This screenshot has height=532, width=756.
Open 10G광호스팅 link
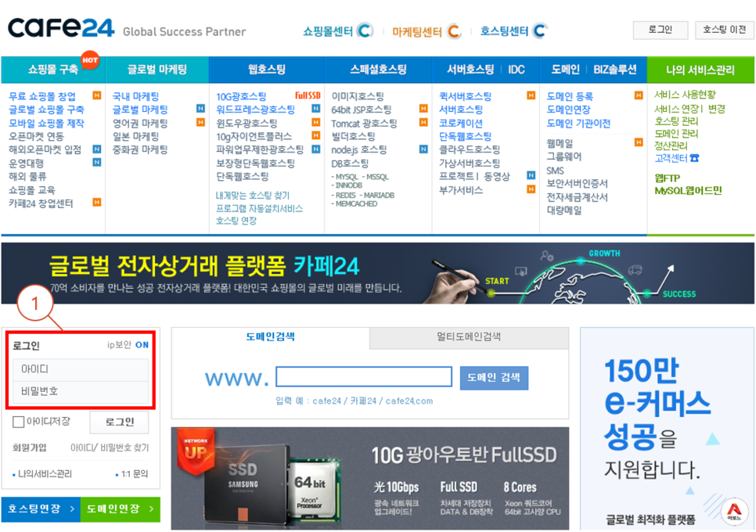click(241, 96)
